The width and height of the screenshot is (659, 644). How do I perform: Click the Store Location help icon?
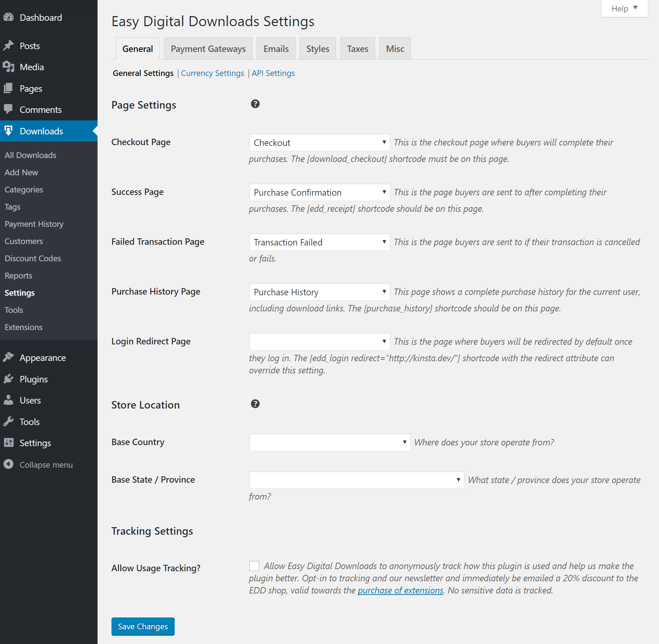point(255,404)
